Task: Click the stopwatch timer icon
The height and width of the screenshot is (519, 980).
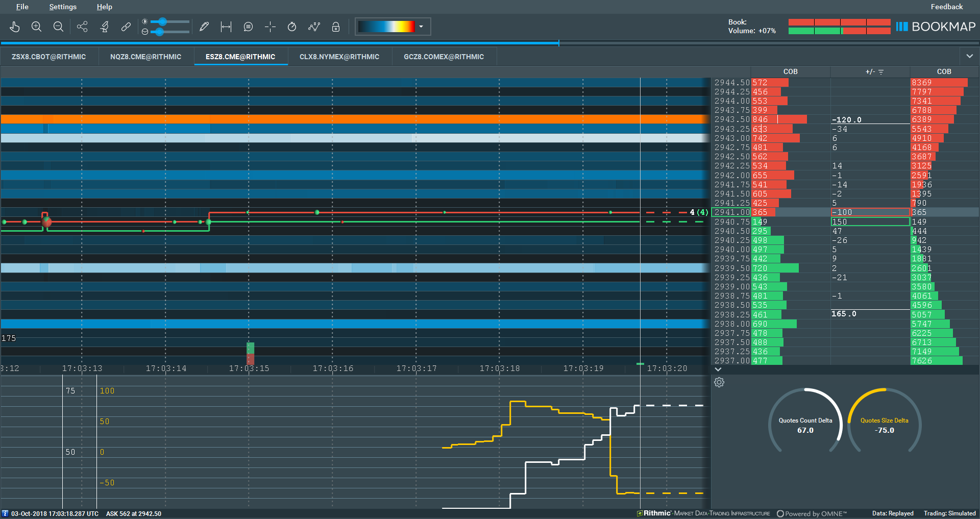Action: pos(292,27)
